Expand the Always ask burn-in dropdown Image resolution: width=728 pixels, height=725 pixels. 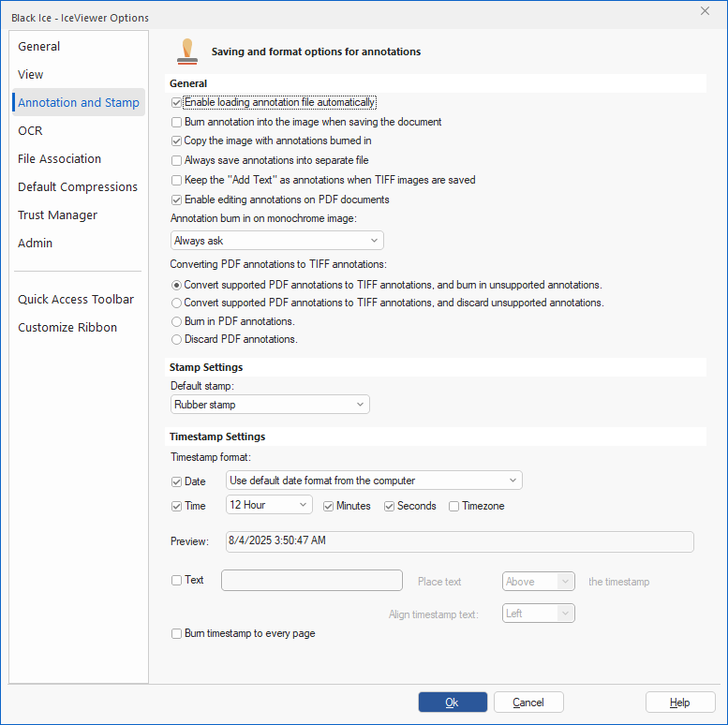coord(276,241)
